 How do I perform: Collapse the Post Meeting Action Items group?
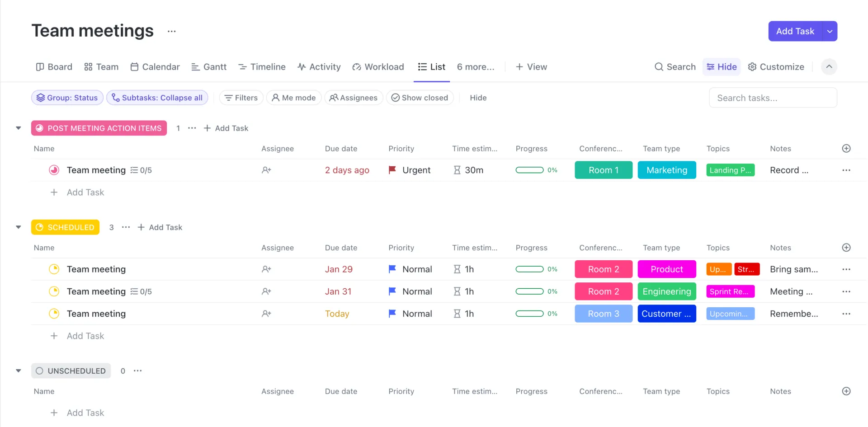tap(19, 128)
